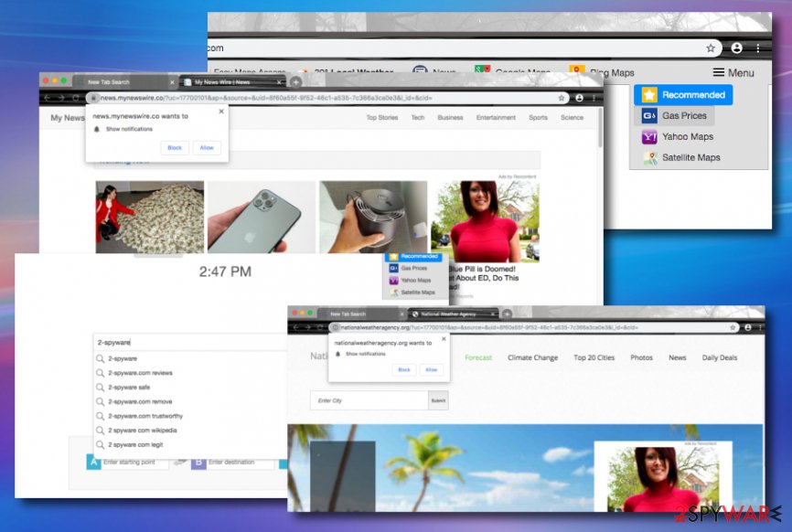
Task: Open Top Stories on My News Wire
Action: 382,118
